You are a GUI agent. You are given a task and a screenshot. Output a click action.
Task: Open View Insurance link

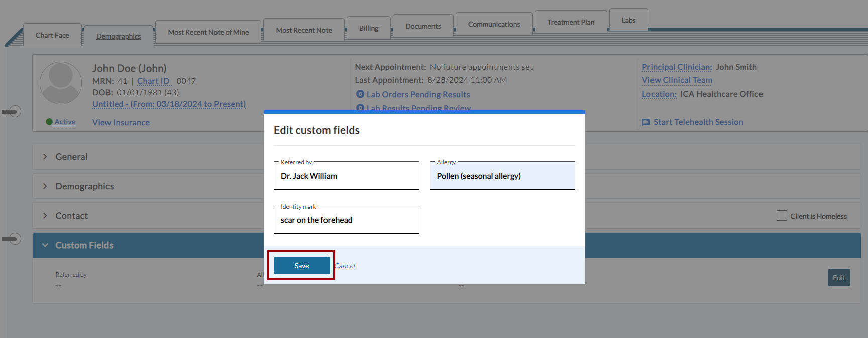click(x=121, y=122)
